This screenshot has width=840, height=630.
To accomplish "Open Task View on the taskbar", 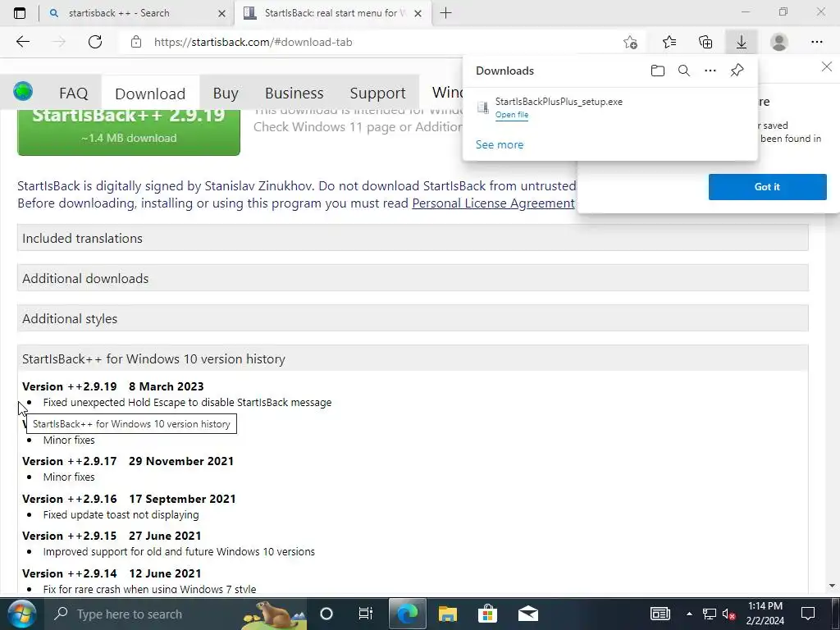I will pyautogui.click(x=365, y=614).
